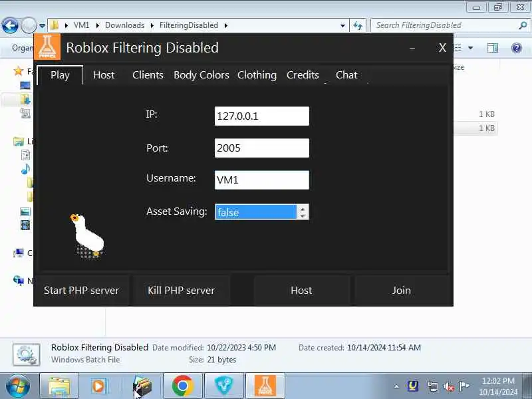This screenshot has width=532, height=399.
Task: Click Downloads in the address breadcrumb
Action: (124, 25)
